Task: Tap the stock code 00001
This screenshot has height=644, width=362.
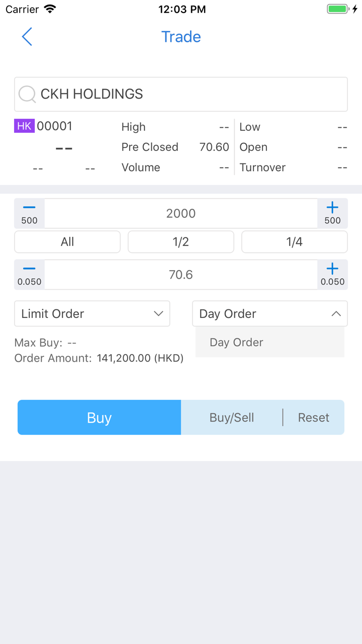Action: [55, 126]
